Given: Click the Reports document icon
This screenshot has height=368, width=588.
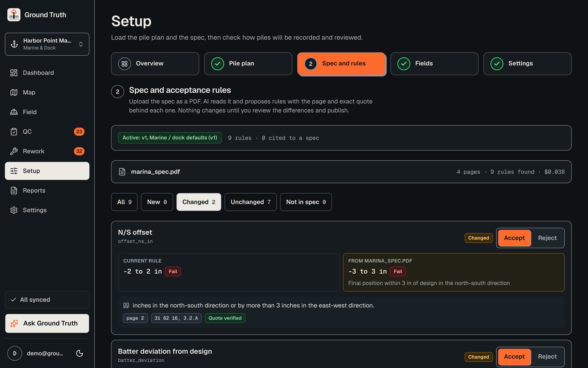Looking at the screenshot, I should [14, 191].
